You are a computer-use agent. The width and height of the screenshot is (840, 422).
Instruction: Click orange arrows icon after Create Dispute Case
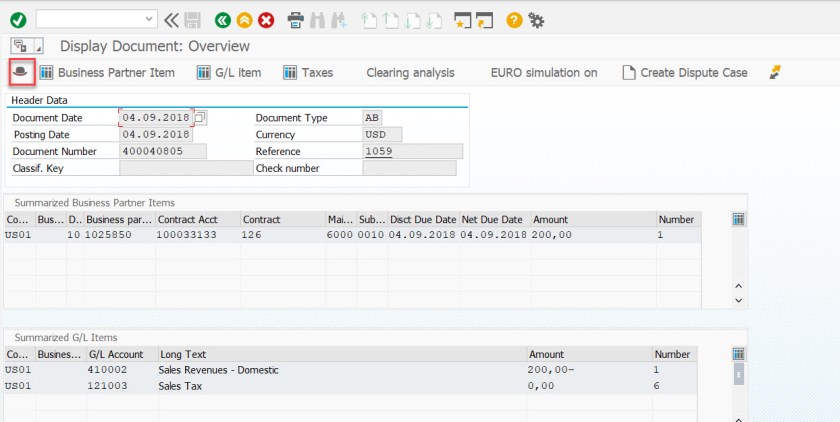pos(774,72)
